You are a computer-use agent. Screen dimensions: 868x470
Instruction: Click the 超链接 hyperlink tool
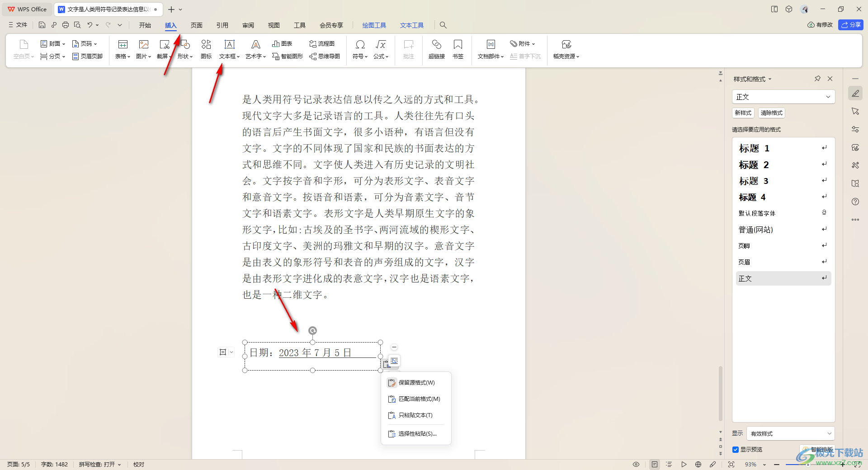[437, 49]
